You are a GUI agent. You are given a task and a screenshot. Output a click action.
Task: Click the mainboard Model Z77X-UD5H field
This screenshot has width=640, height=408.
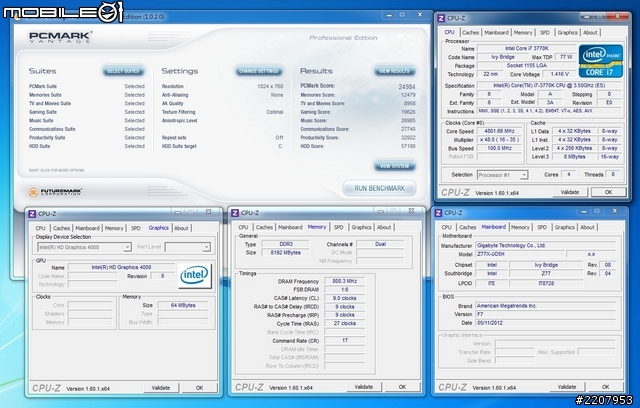520,254
